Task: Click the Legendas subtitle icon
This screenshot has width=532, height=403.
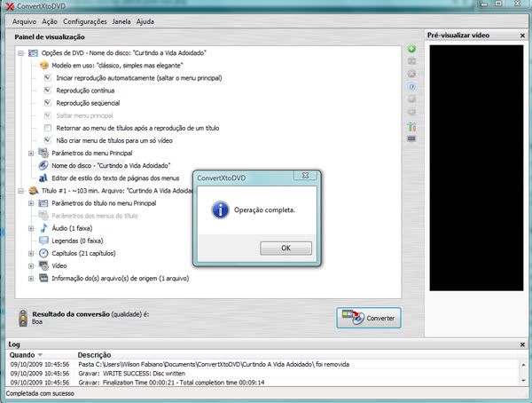Action: [43, 241]
